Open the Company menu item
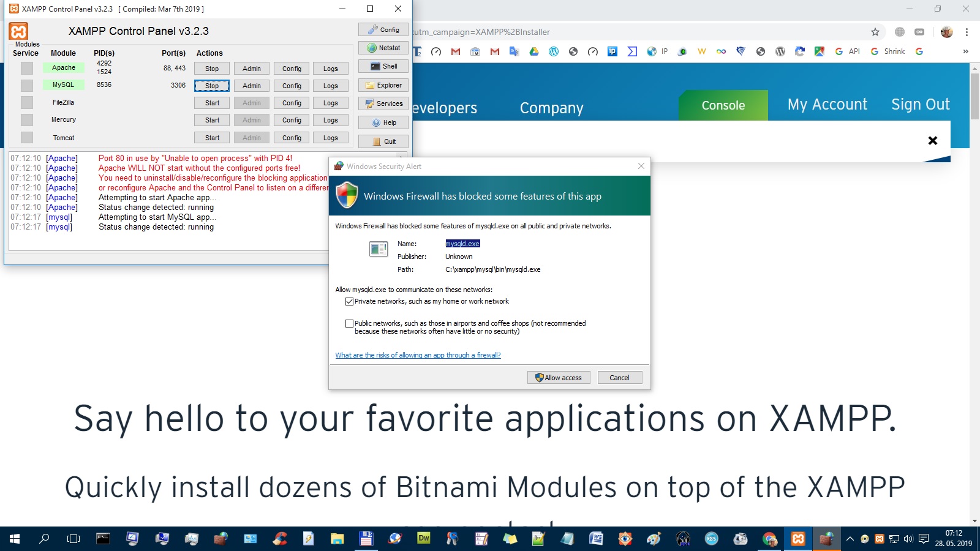This screenshot has width=980, height=551. [x=551, y=108]
